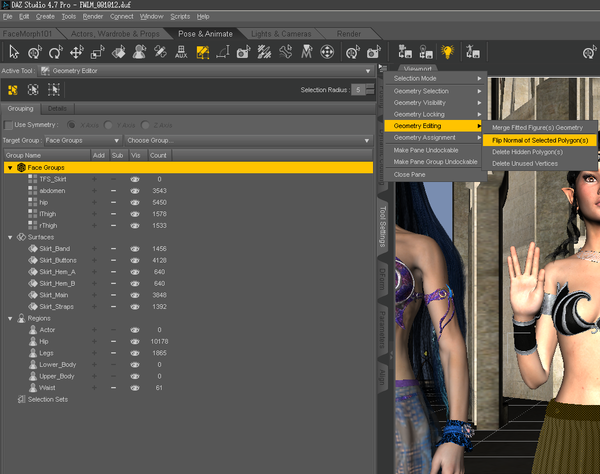The width and height of the screenshot is (600, 474).
Task: Choose Y Axis symmetry radio button
Action: coord(108,125)
